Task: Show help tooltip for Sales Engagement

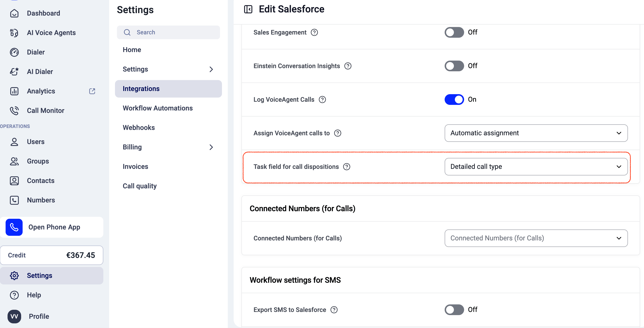Action: coord(314,33)
